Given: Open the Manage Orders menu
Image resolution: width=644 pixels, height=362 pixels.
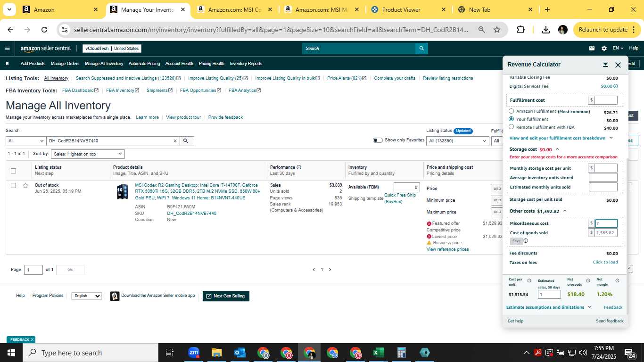Looking at the screenshot, I should (x=65, y=64).
